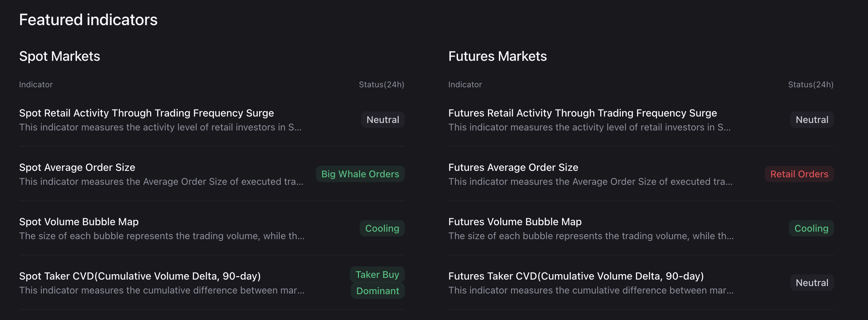
Task: Click the Status(24h) column header in Spot Markets
Action: (381, 84)
